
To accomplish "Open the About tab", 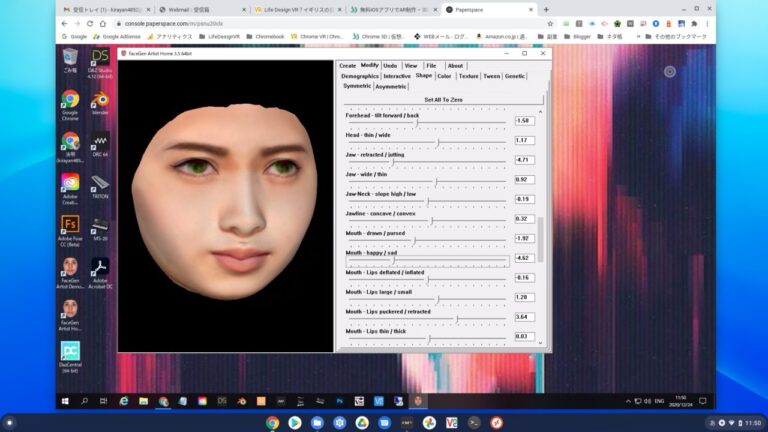I will click(x=455, y=66).
